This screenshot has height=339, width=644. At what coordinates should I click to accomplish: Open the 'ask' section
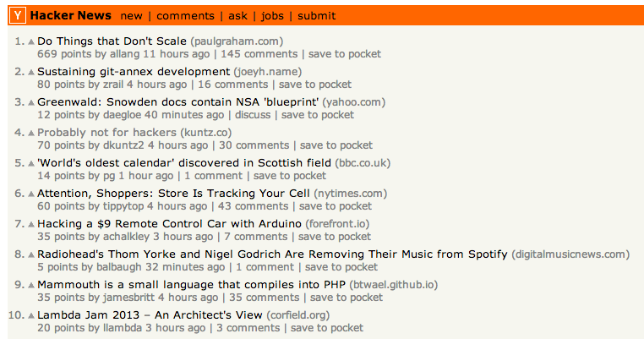tap(237, 16)
